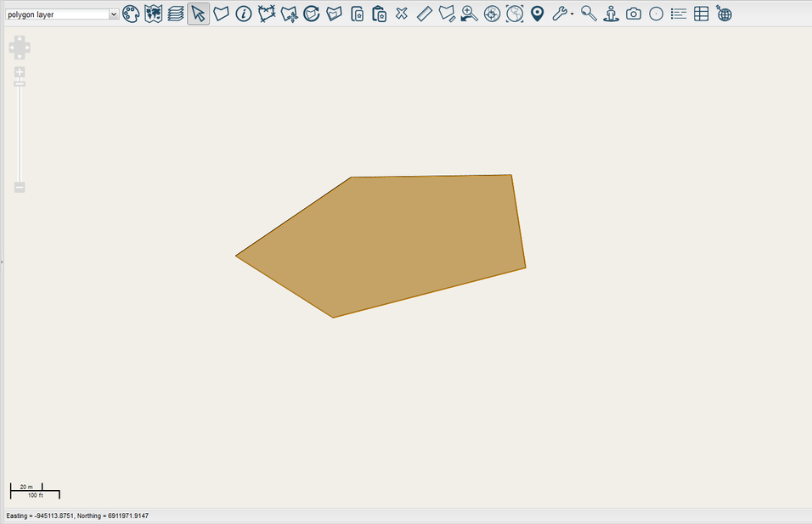The width and height of the screenshot is (812, 524).
Task: Take a map snapshot with camera icon
Action: coord(634,14)
